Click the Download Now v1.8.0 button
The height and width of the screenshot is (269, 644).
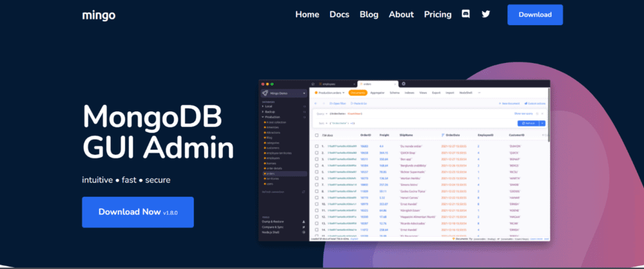[x=138, y=212]
